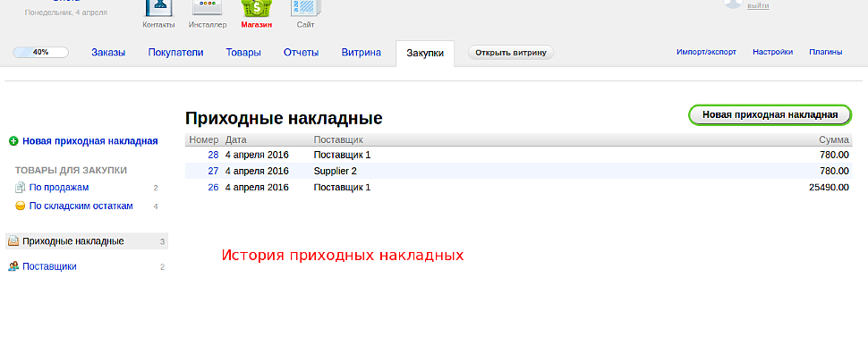Click Supplier 2 in the invoice table
868x337 pixels.
pyautogui.click(x=335, y=171)
